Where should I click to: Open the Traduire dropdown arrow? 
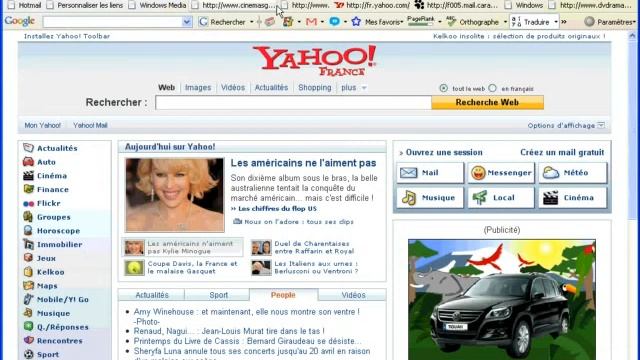point(556,22)
